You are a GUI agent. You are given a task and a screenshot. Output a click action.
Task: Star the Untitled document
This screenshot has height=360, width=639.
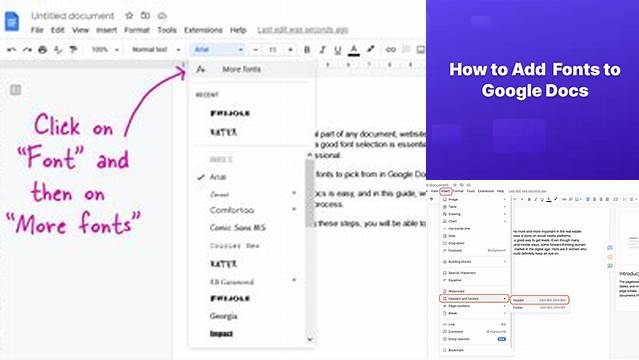click(129, 15)
